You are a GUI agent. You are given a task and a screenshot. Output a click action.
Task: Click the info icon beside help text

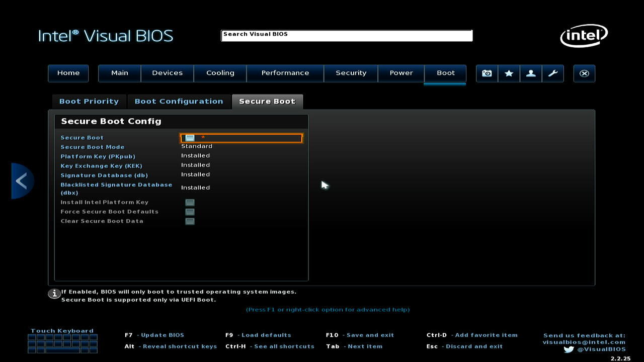pyautogui.click(x=54, y=294)
